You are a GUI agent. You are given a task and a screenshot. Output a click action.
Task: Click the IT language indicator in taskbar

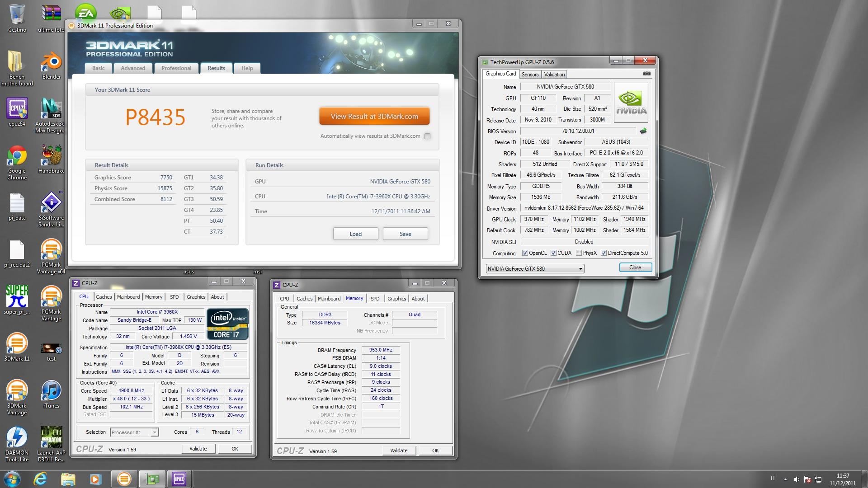coord(773,478)
